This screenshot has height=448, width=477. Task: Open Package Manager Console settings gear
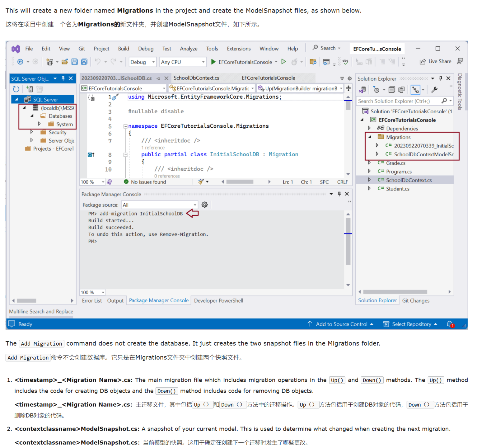pyautogui.click(x=204, y=205)
